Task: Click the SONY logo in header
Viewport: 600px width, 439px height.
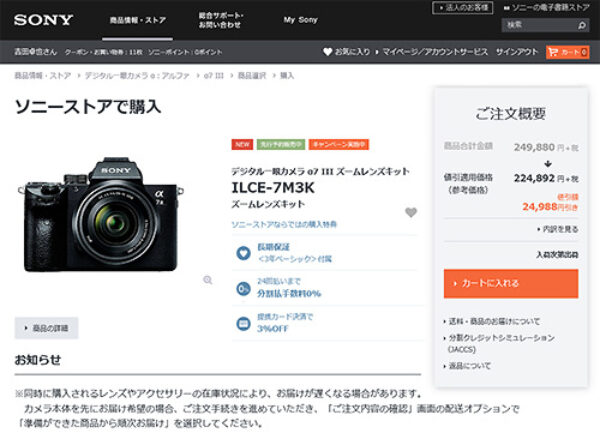Action: (x=43, y=20)
